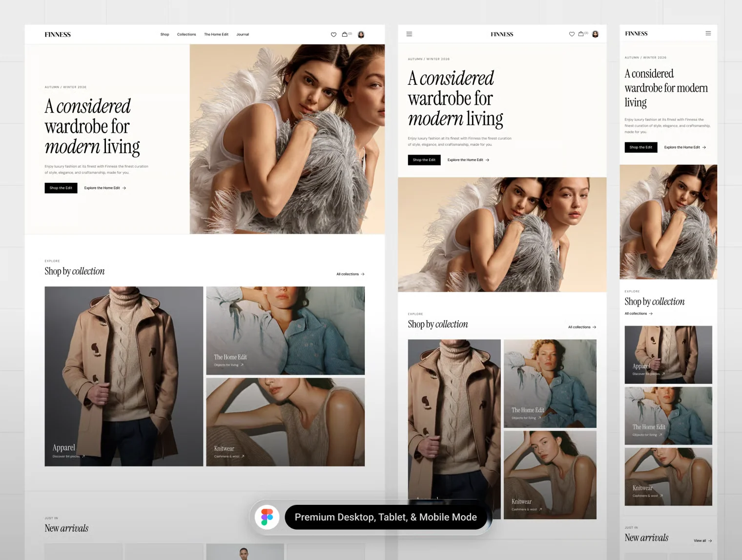The width and height of the screenshot is (742, 560).
Task: Click Shop the Edit button in tablet layout
Action: (x=424, y=160)
